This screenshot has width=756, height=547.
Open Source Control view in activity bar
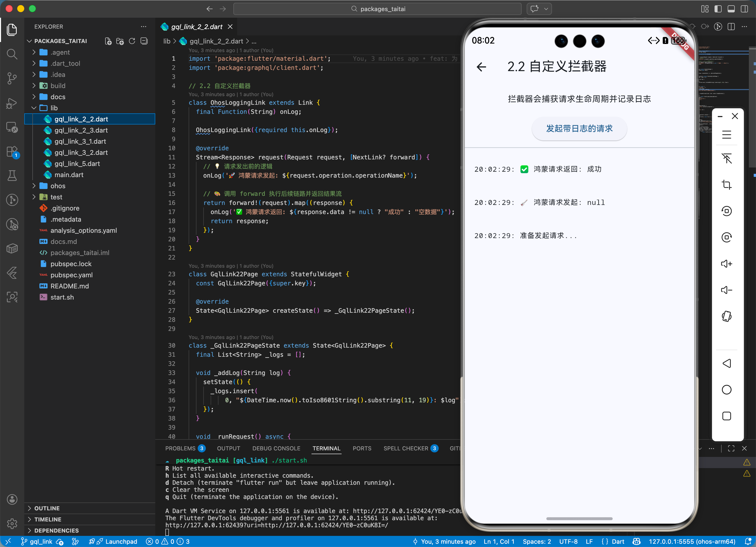point(12,78)
